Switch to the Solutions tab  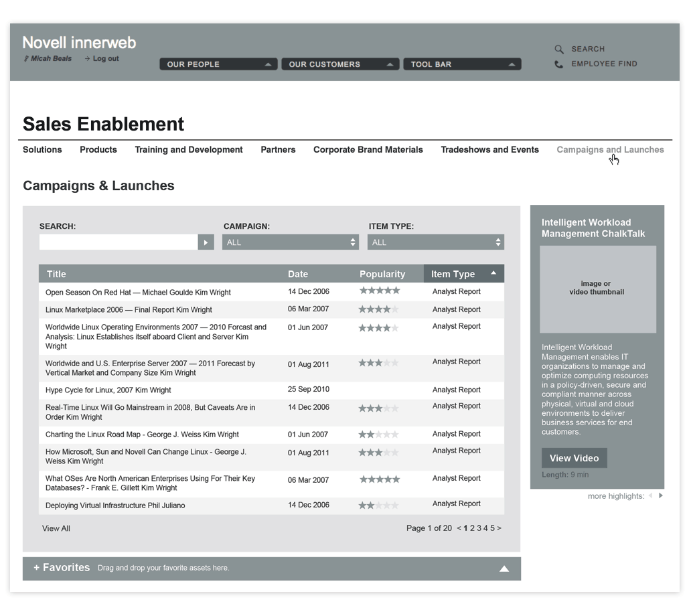[42, 149]
